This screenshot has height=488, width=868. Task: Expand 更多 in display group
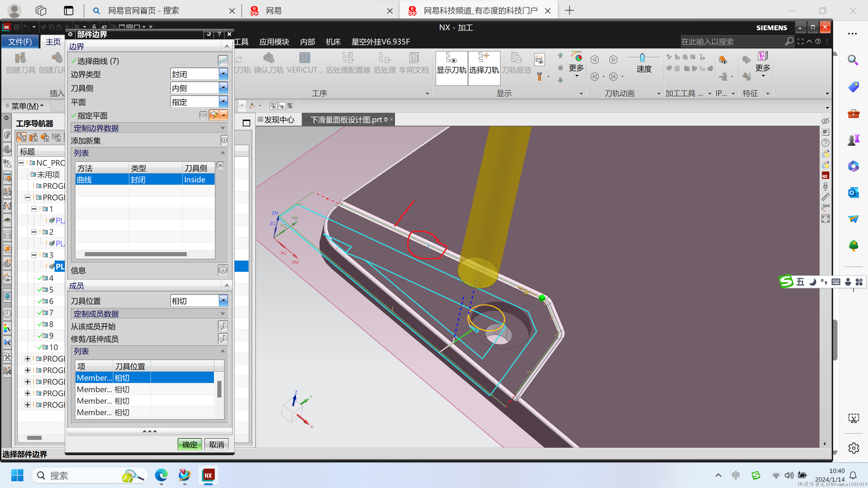tap(576, 64)
